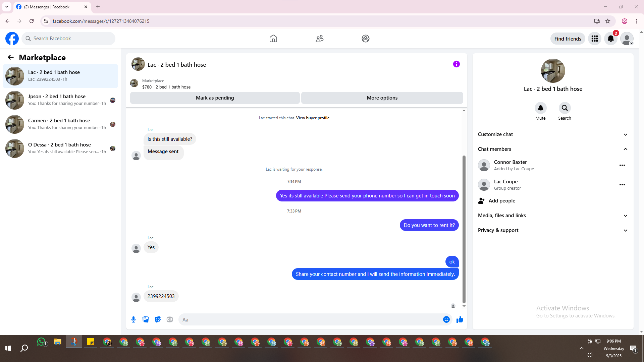The image size is (644, 362).
Task: Open the Facebook menu grid icon
Action: [595, 39]
